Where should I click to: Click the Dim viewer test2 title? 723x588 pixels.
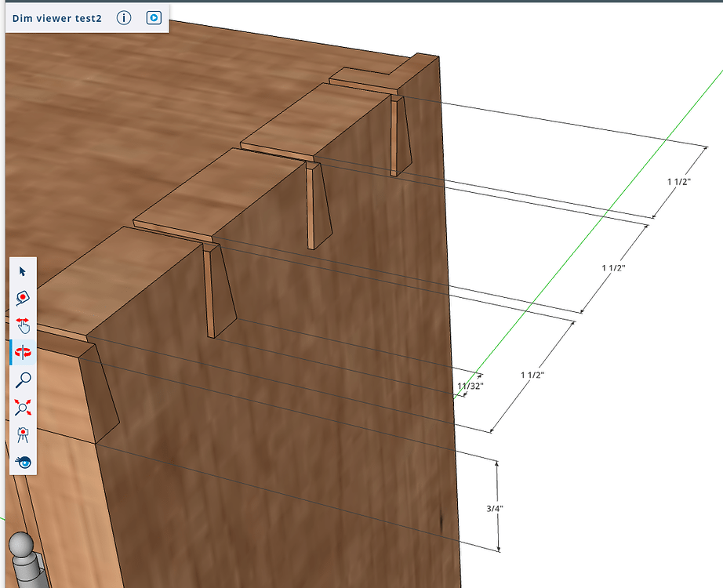57,18
